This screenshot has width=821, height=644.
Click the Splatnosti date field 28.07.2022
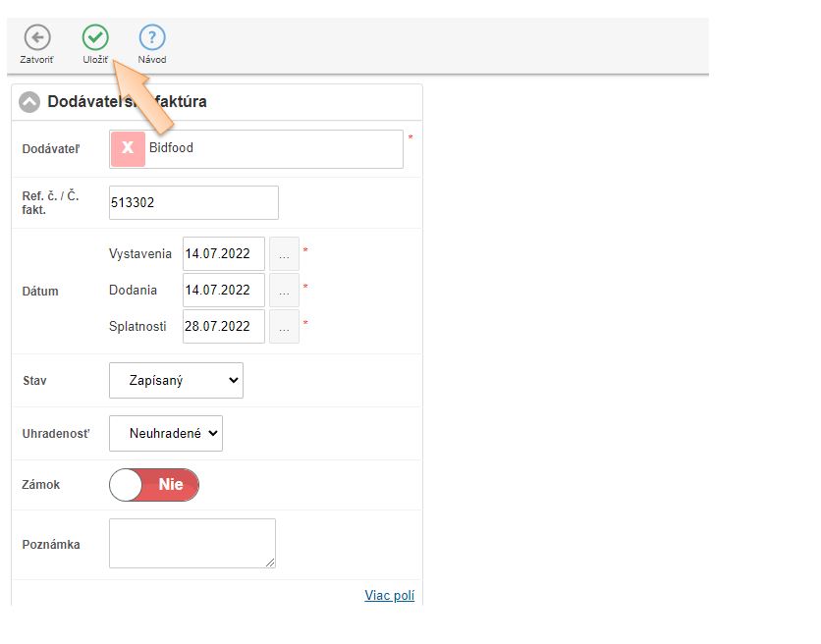pyautogui.click(x=223, y=326)
